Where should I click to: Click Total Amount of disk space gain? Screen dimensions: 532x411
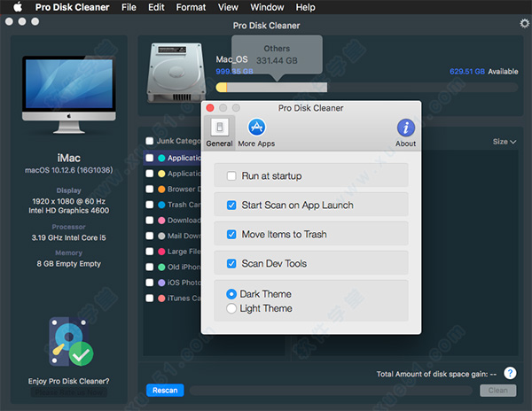coord(436,374)
